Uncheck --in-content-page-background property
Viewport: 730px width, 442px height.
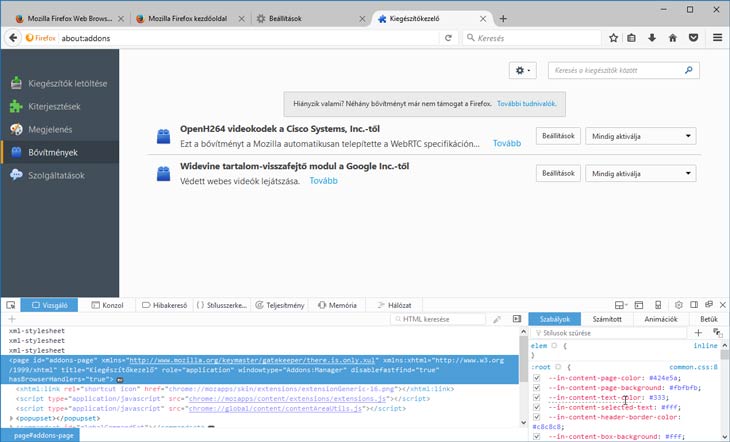click(536, 388)
